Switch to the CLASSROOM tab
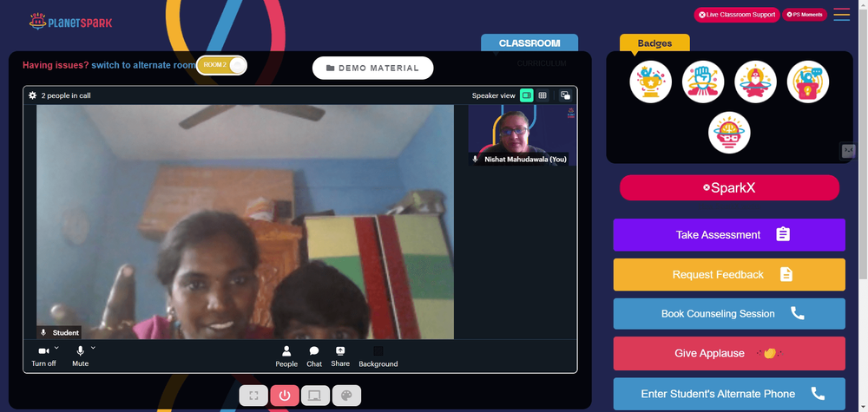868x412 pixels. (x=529, y=43)
